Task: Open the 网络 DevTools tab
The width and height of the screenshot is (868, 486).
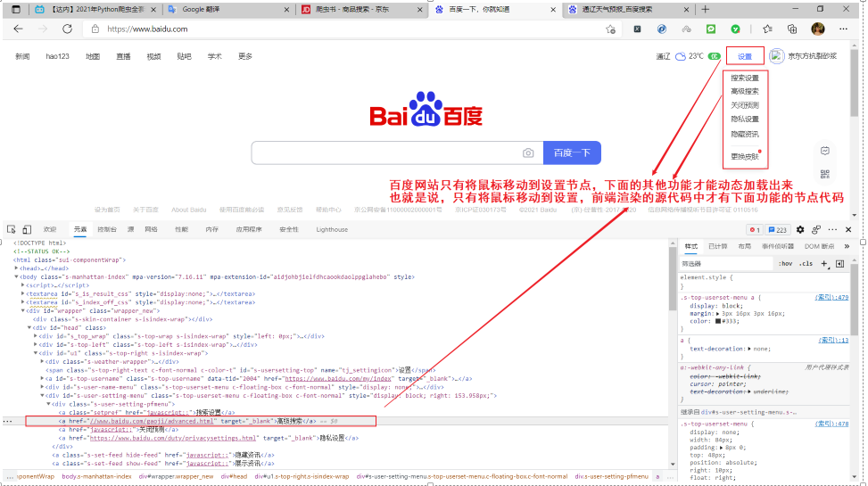Action: coord(151,229)
